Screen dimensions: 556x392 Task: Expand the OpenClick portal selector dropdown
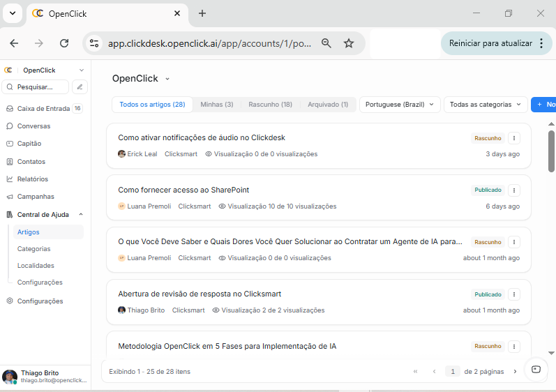coord(167,79)
